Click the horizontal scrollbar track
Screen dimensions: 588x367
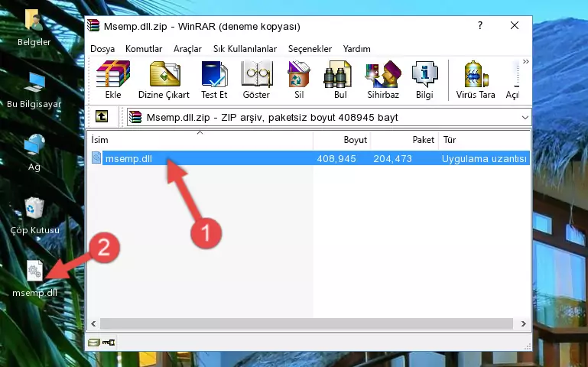[307, 323]
